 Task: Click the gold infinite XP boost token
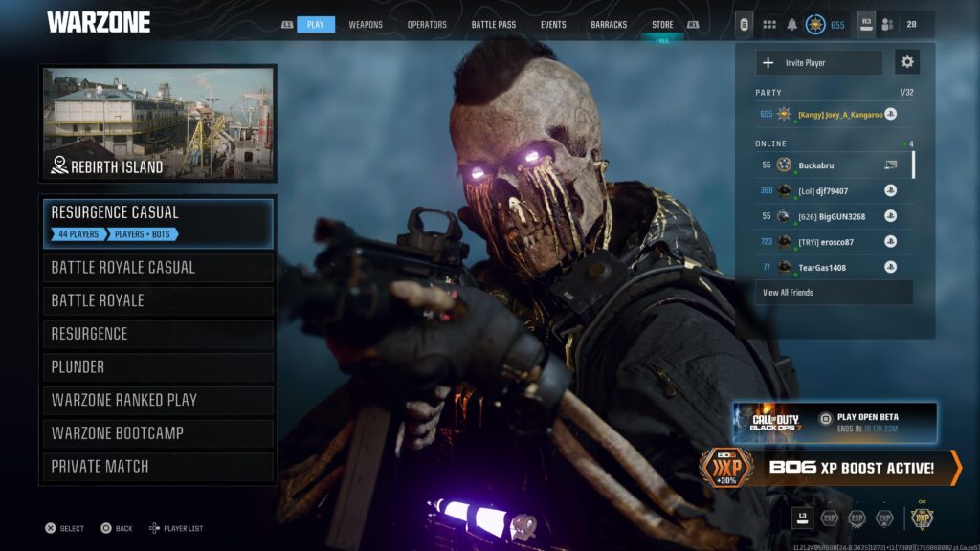(x=922, y=518)
